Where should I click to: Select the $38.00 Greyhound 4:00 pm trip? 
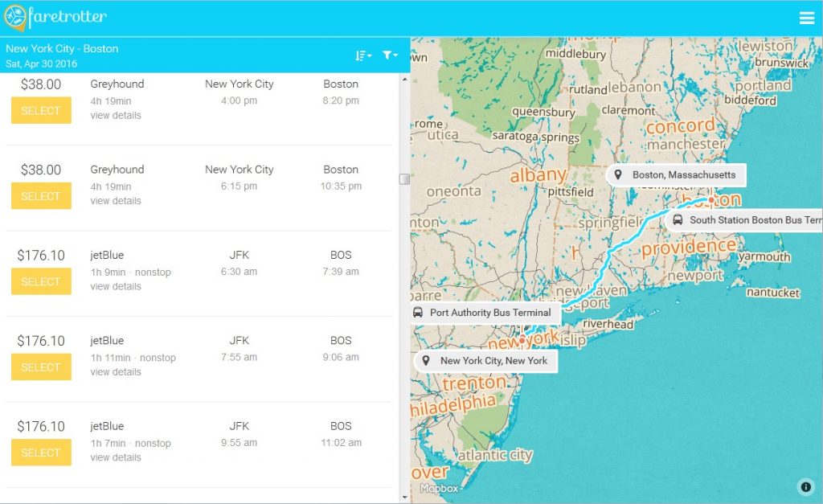(41, 110)
